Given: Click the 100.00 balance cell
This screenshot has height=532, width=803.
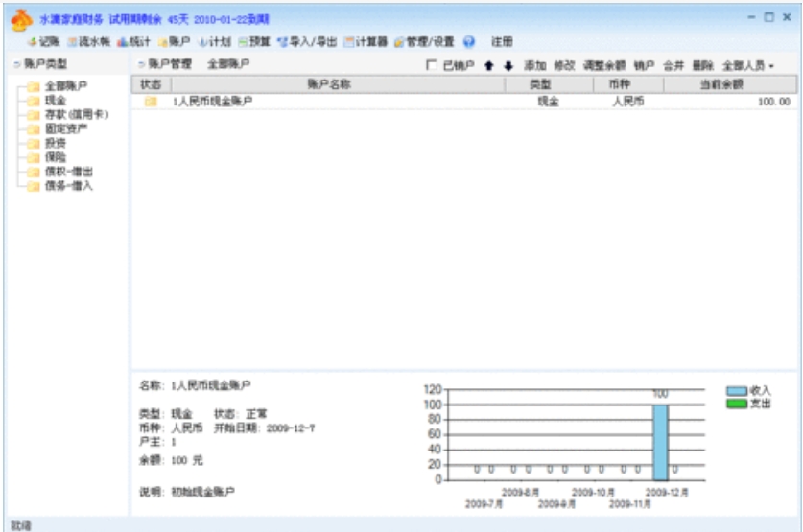Looking at the screenshot, I should click(774, 102).
